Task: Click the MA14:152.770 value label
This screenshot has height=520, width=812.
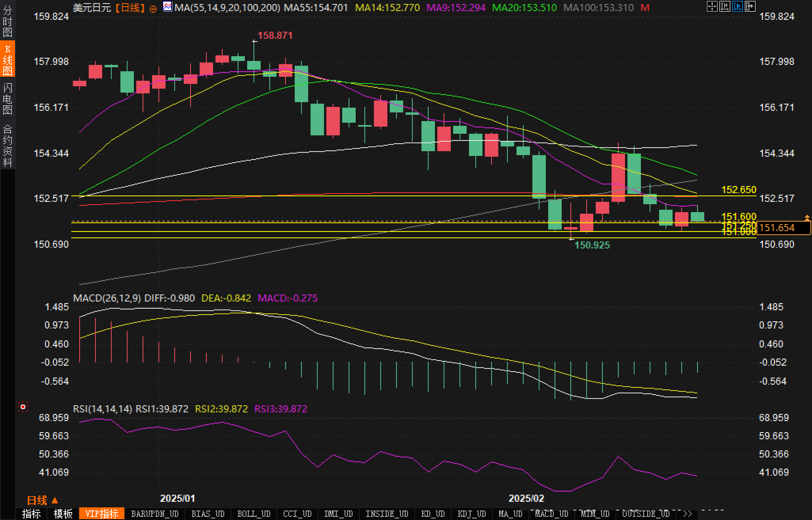Action: pyautogui.click(x=387, y=8)
